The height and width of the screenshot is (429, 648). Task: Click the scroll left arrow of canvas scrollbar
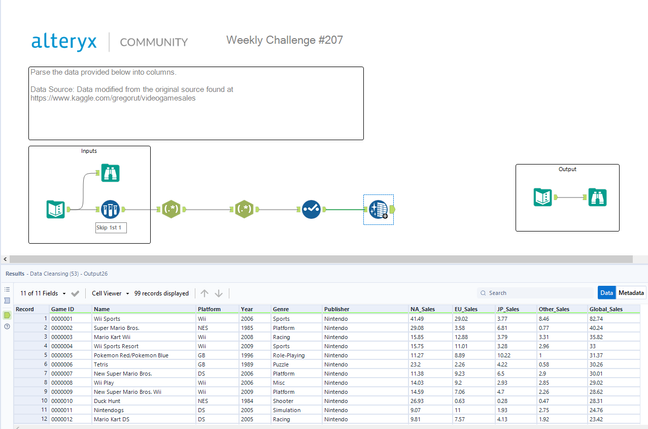click(5, 259)
